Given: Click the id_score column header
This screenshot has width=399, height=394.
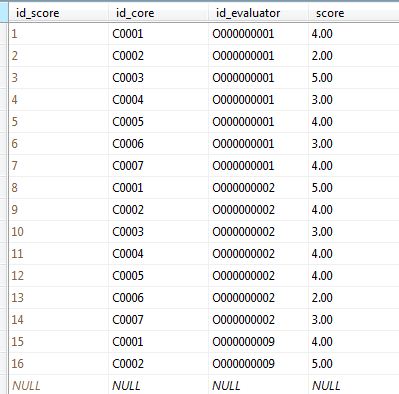Looking at the screenshot, I should point(58,13).
